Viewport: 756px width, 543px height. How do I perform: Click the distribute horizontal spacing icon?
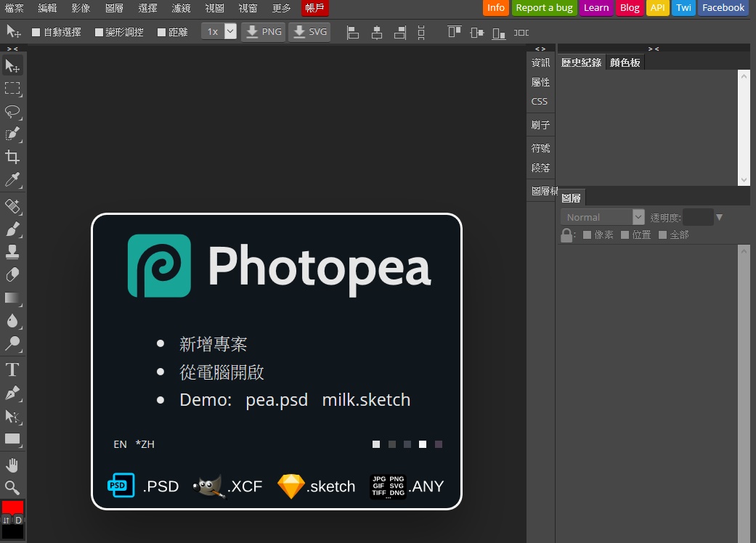(521, 32)
